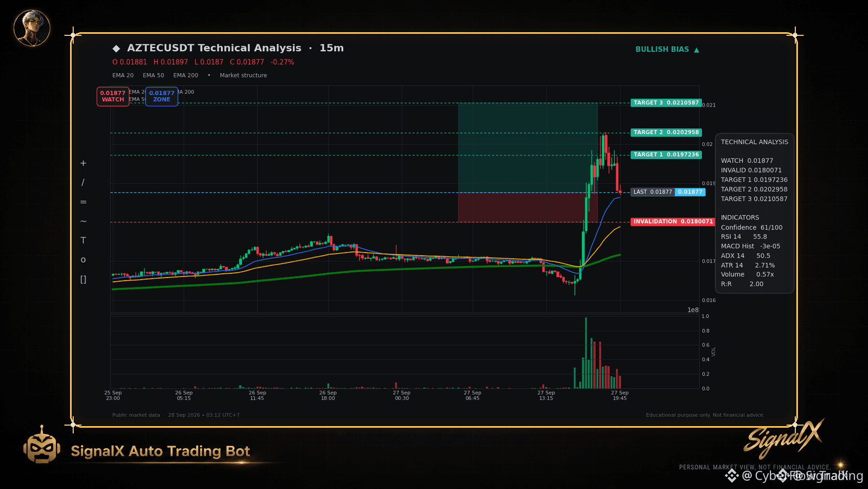Toggle the EMA 20 legend entry
The image size is (868, 489).
(x=123, y=75)
